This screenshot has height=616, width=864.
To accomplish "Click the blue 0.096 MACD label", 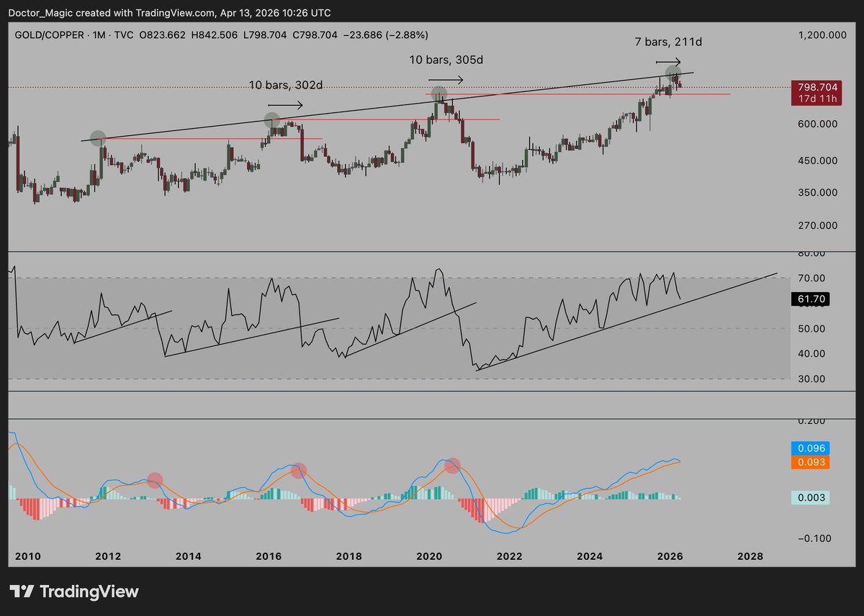I will pyautogui.click(x=810, y=448).
